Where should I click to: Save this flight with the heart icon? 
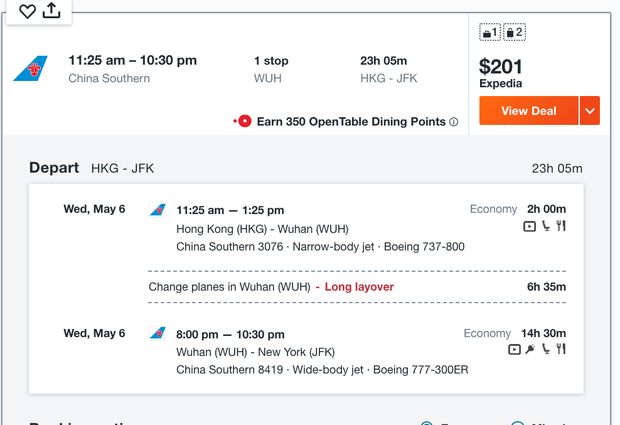pos(28,12)
